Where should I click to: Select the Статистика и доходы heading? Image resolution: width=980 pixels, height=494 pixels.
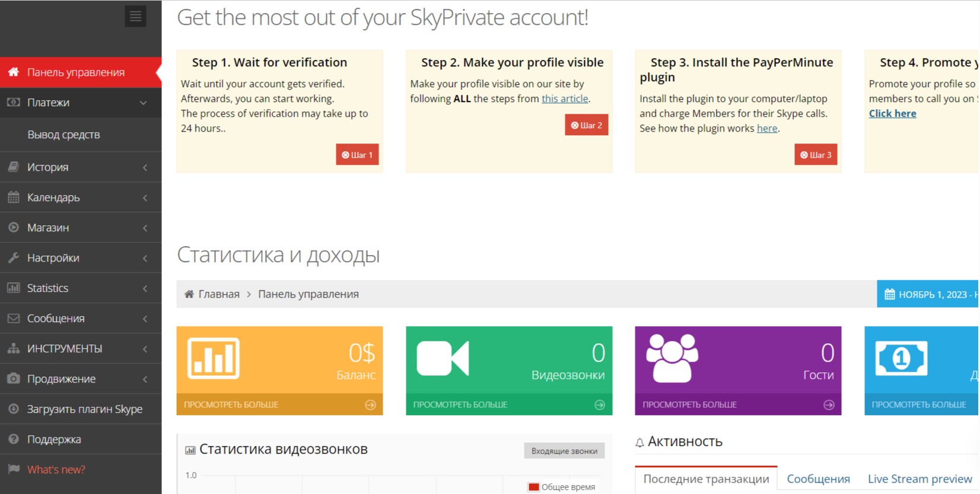pyautogui.click(x=278, y=255)
